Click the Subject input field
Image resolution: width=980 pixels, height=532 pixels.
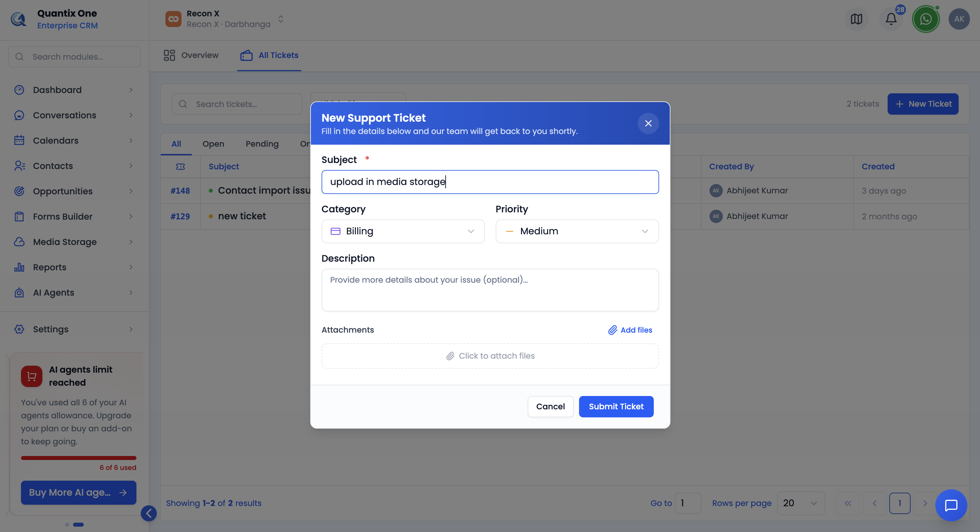[x=490, y=182]
